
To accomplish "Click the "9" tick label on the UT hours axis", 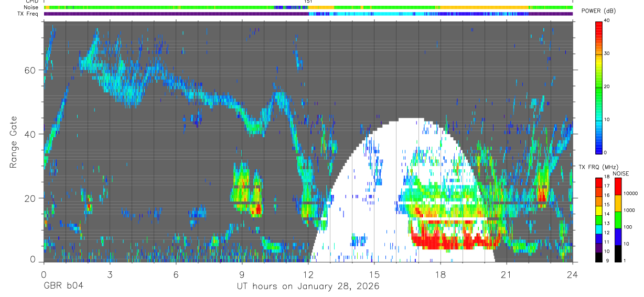I will coord(242,274).
